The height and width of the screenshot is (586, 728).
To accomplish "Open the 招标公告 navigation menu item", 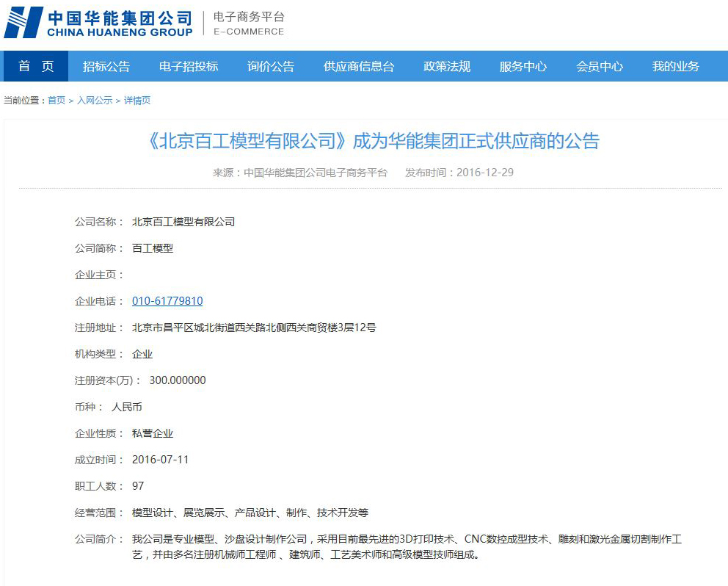I will coord(106,66).
